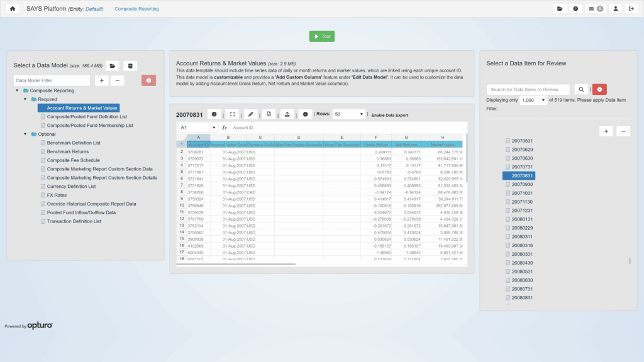Start the green Tour button

322,36
